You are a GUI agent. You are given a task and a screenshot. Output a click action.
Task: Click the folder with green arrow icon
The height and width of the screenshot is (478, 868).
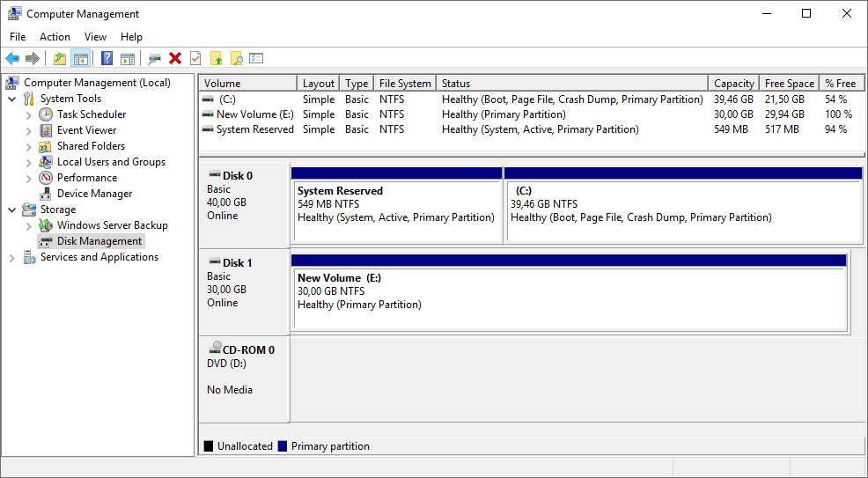point(217,58)
